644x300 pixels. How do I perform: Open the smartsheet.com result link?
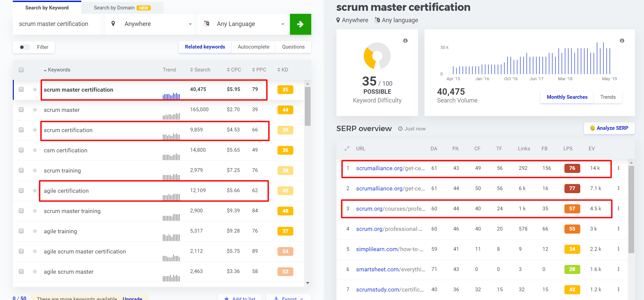tap(390, 269)
